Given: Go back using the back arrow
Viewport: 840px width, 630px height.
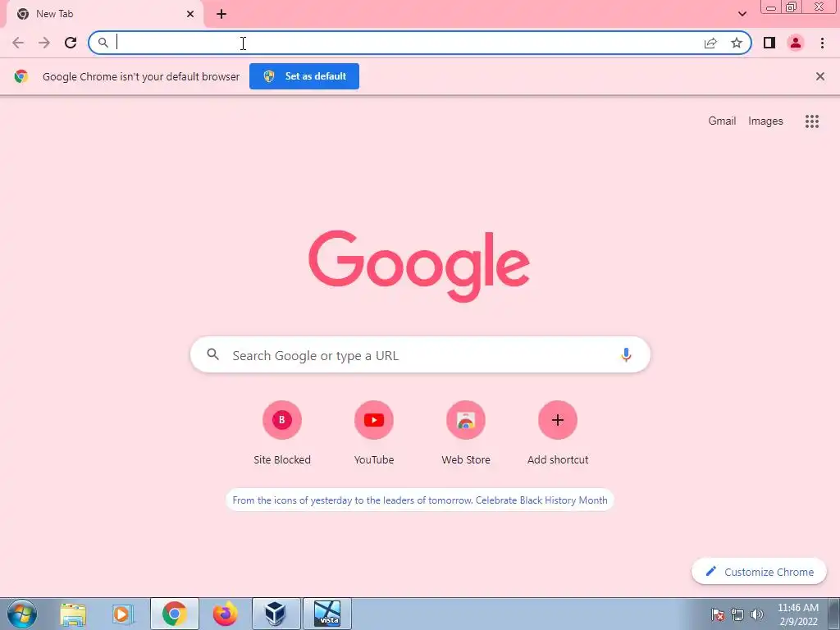Looking at the screenshot, I should [18, 43].
